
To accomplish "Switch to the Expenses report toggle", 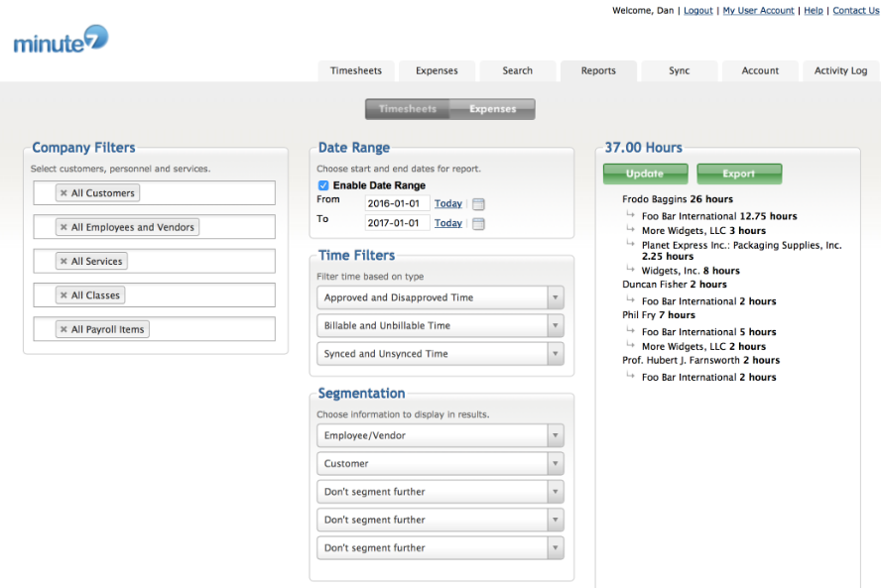I will point(492,109).
